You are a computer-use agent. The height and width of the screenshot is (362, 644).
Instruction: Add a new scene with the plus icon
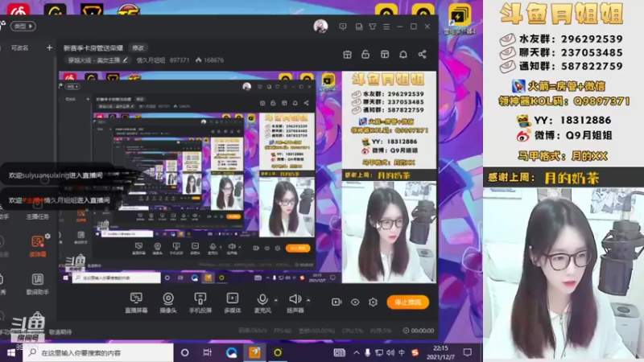49,47
